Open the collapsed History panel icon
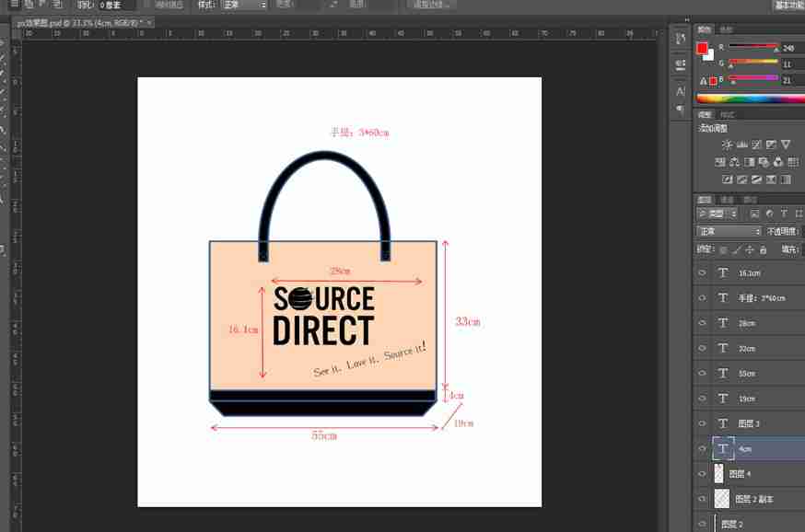 (x=681, y=39)
